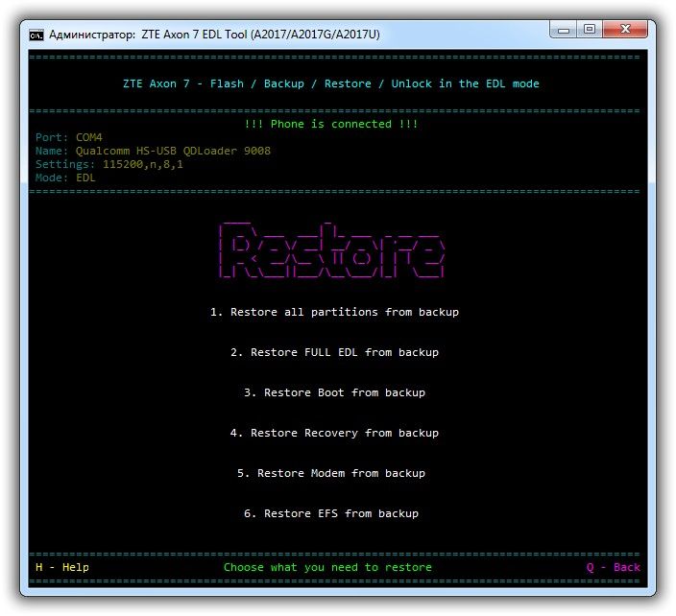Click the 115200,n,8,1 settings value
Image resolution: width=676 pixels, height=616 pixels.
coord(143,164)
